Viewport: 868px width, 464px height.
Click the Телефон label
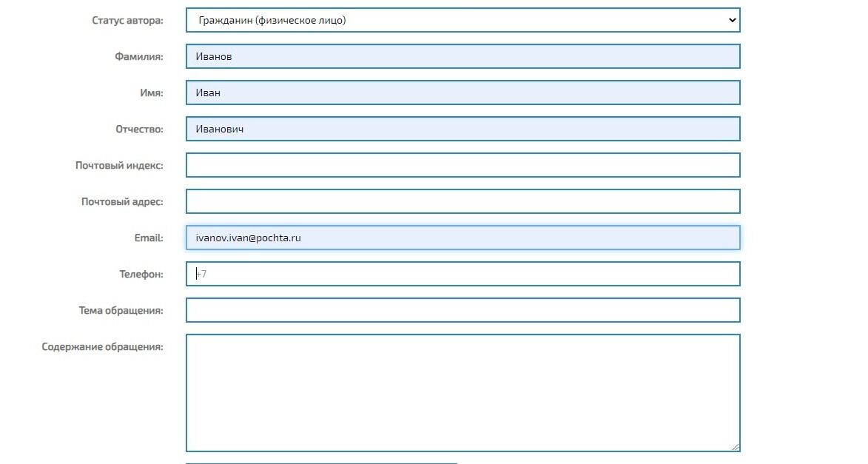[x=141, y=274]
